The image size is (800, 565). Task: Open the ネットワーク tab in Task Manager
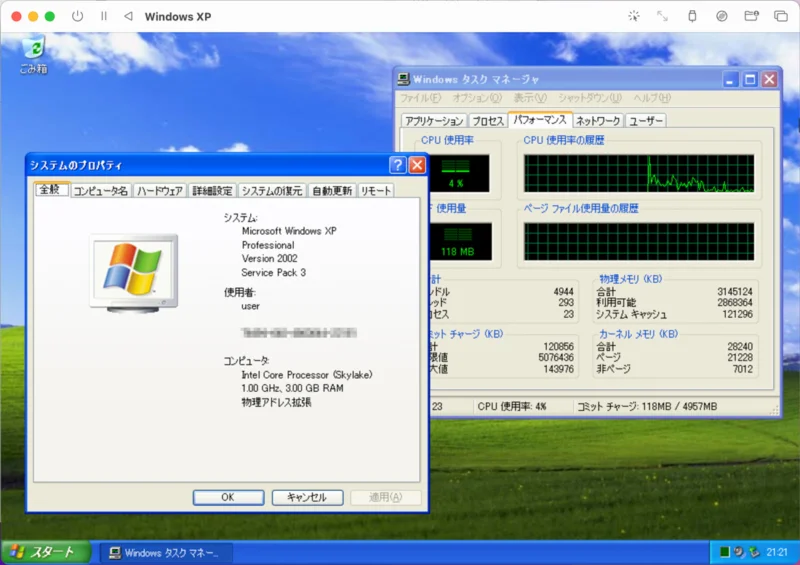click(598, 120)
